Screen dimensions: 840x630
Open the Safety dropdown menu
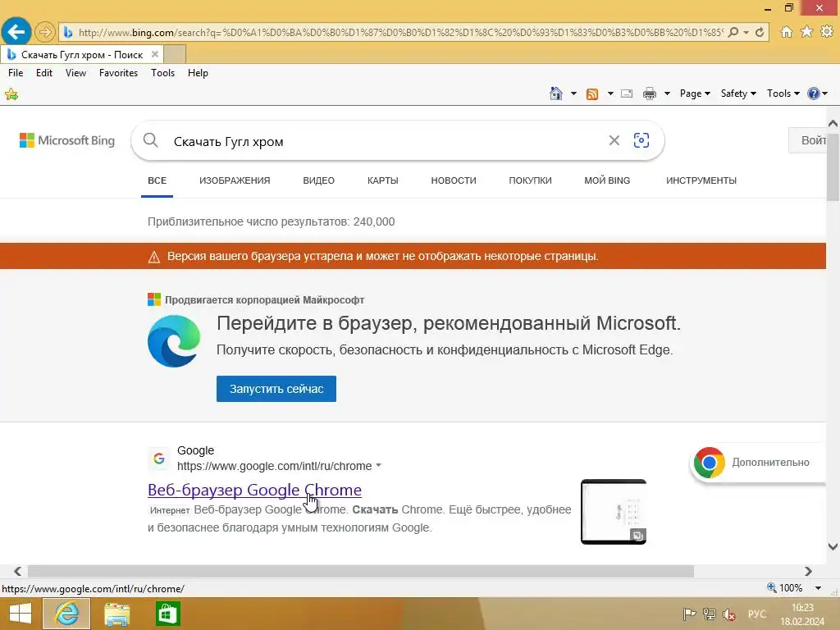coord(738,94)
